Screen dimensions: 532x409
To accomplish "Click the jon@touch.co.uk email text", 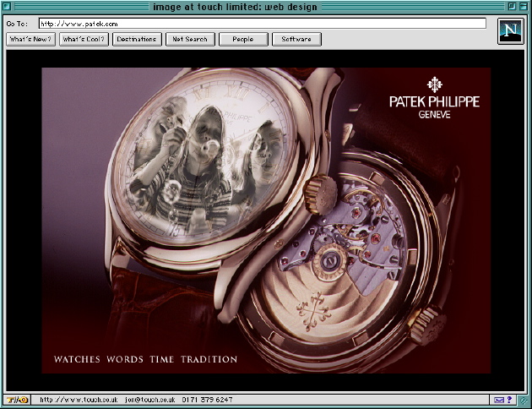I will click(x=150, y=400).
